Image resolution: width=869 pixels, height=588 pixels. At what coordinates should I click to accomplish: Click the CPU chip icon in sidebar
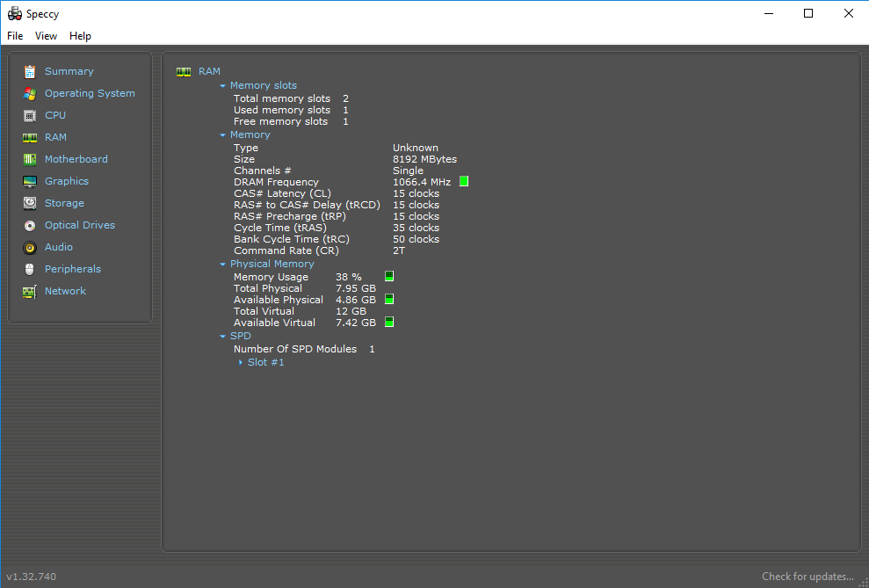(x=30, y=115)
